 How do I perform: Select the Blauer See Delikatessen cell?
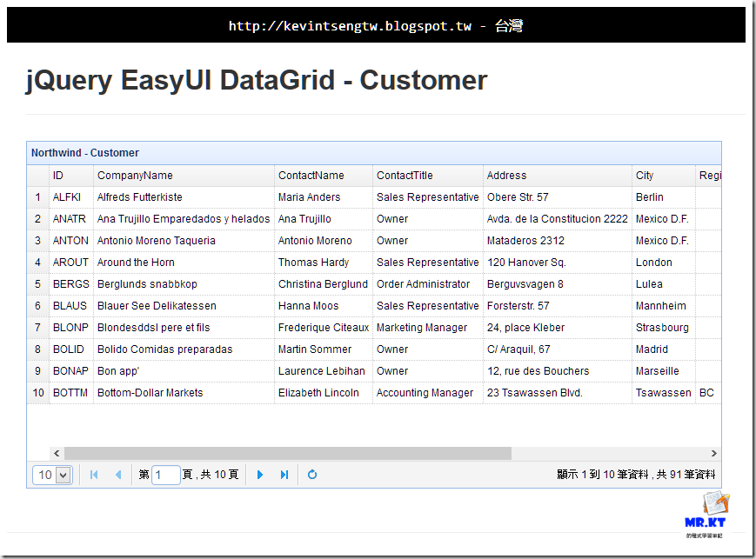click(184, 305)
